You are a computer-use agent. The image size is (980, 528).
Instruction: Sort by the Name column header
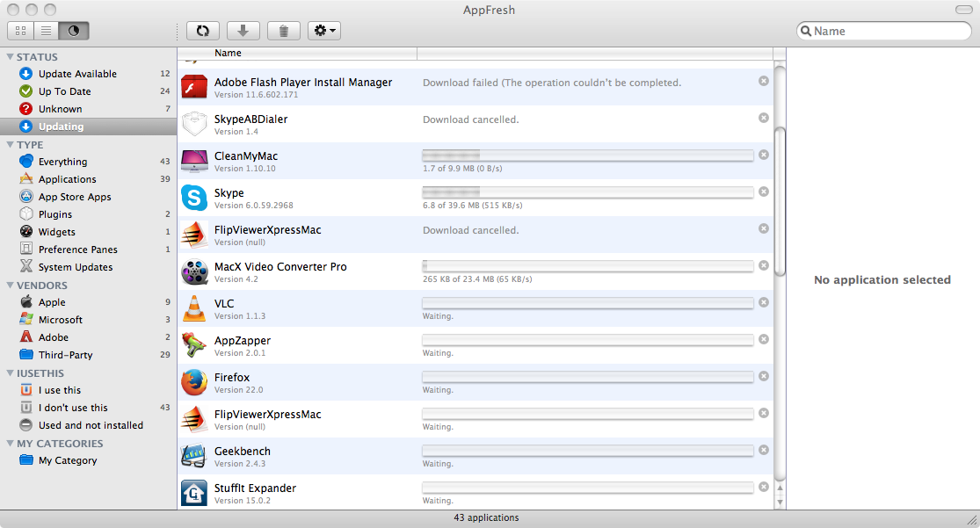(229, 54)
